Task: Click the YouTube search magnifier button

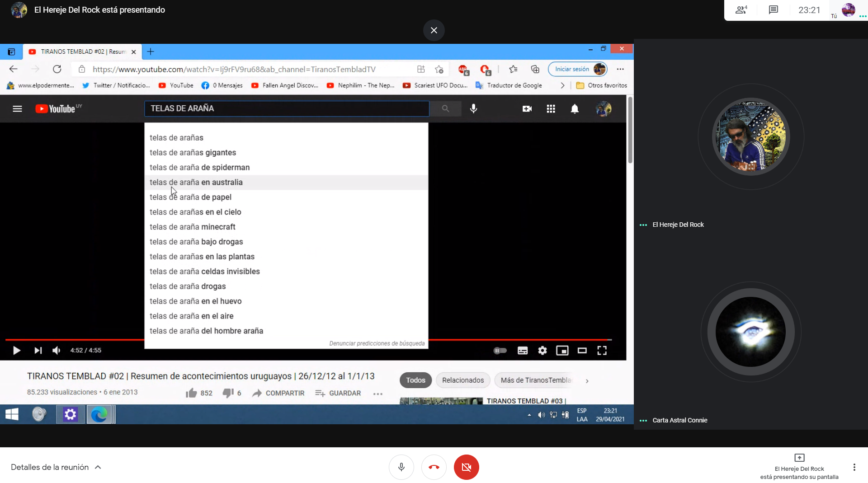Action: point(445,109)
